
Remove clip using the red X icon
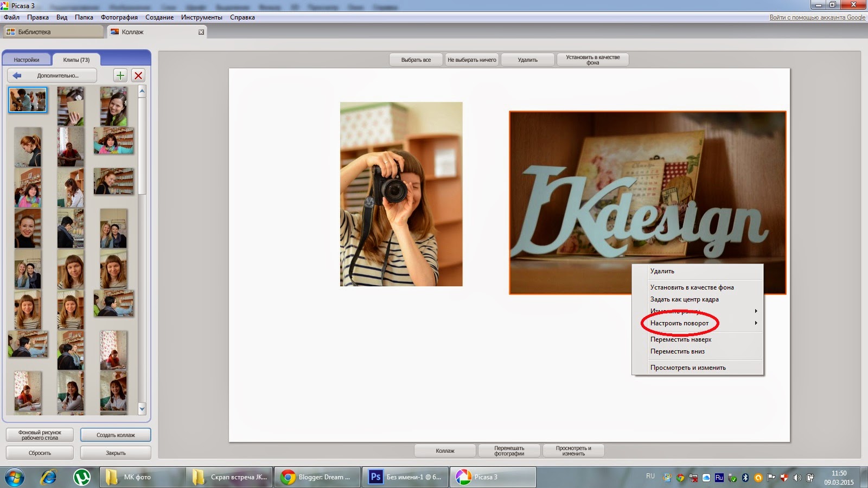tap(138, 75)
